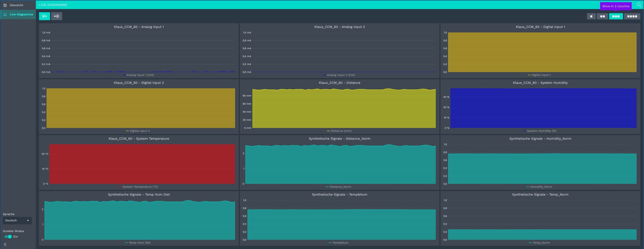Toggle the Distance_Norm legend entry

click(338, 187)
